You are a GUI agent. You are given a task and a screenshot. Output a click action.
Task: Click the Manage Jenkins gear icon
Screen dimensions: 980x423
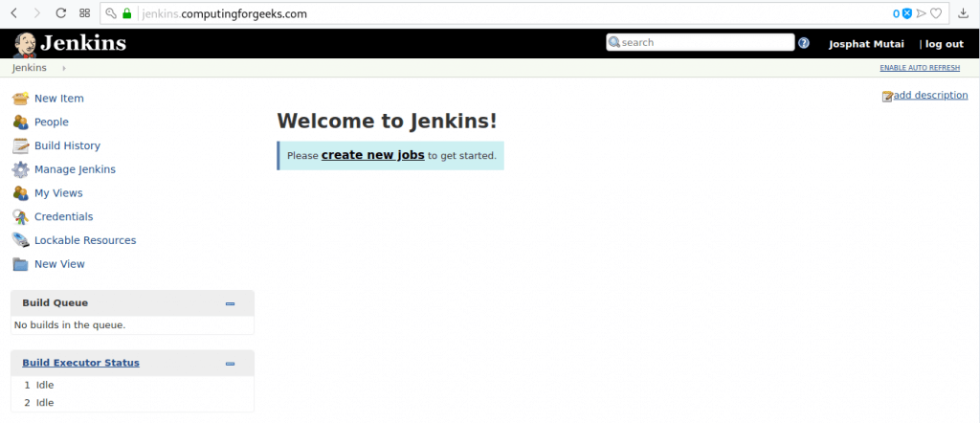(21, 170)
